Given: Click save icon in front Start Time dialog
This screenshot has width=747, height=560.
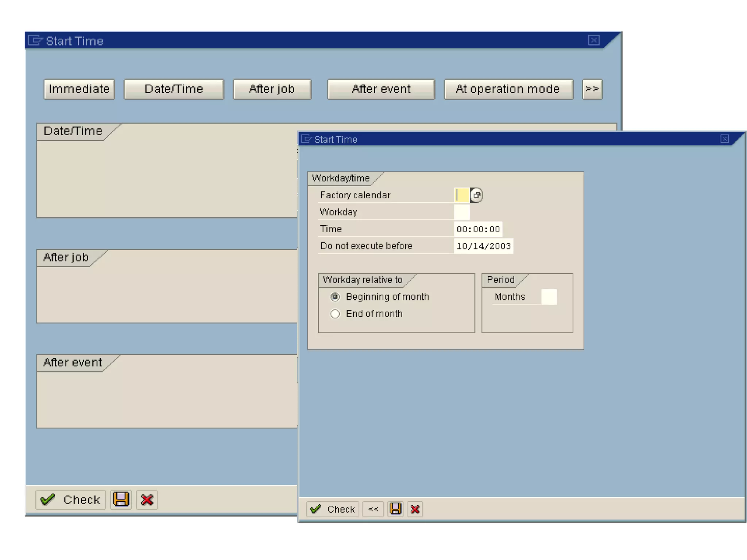Looking at the screenshot, I should pos(395,509).
